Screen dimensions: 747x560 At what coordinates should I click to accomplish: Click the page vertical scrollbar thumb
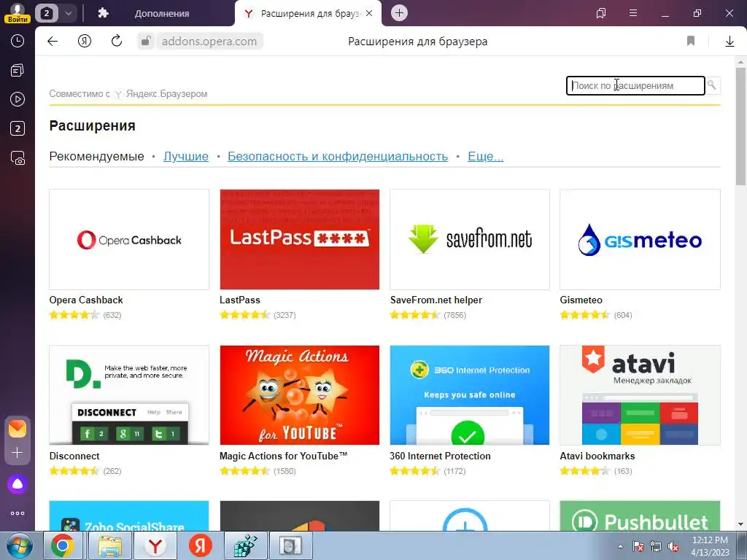(740, 126)
